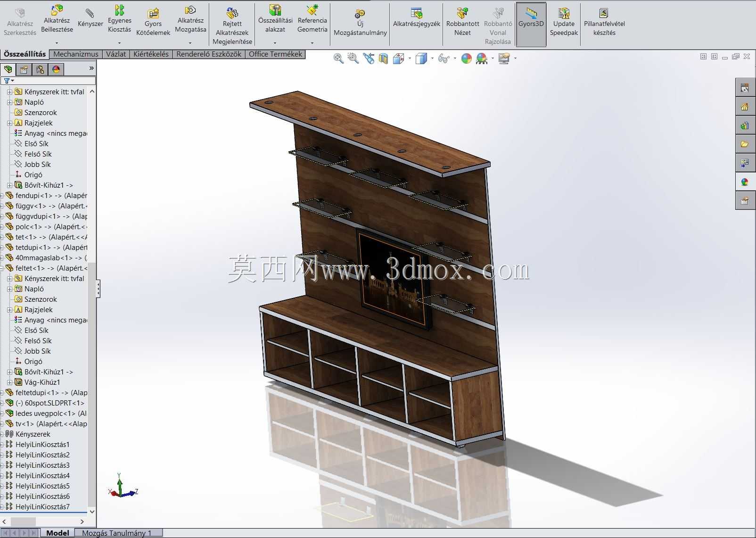This screenshot has width=756, height=538.
Task: Open the Custom Properties task pane
Action: tap(745, 201)
